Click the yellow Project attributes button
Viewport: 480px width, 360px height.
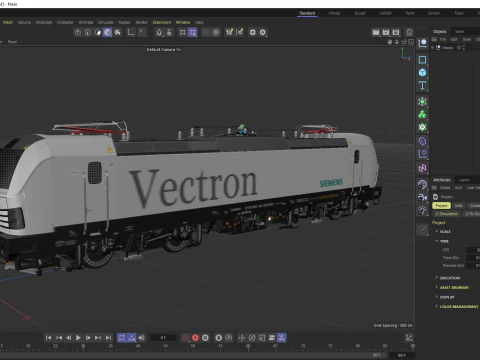tap(441, 206)
